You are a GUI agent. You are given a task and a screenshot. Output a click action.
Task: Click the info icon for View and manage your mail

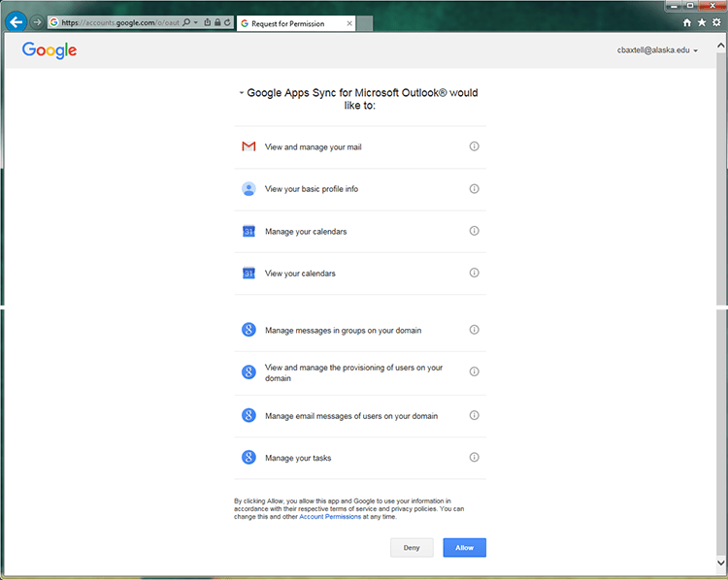[x=475, y=146]
